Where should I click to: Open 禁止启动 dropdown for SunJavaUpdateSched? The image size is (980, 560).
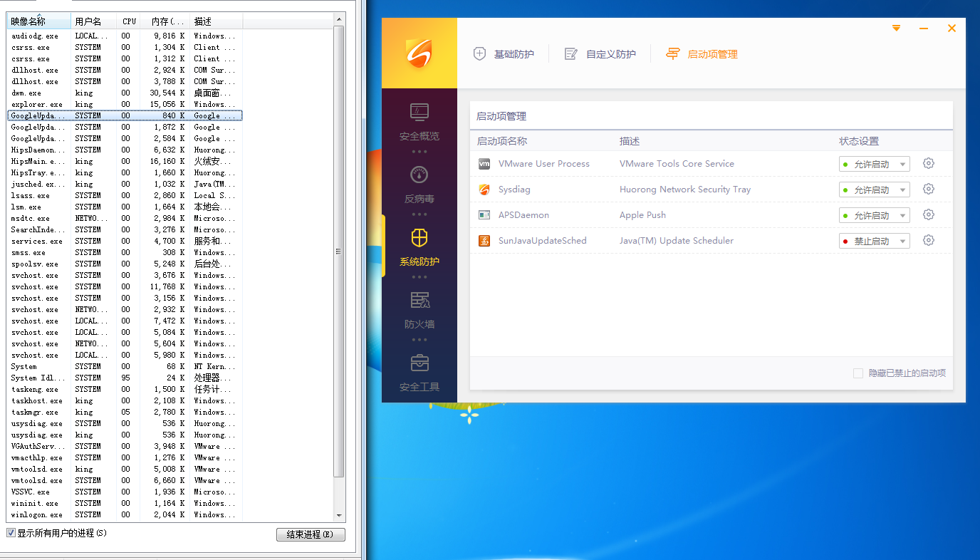click(x=874, y=242)
